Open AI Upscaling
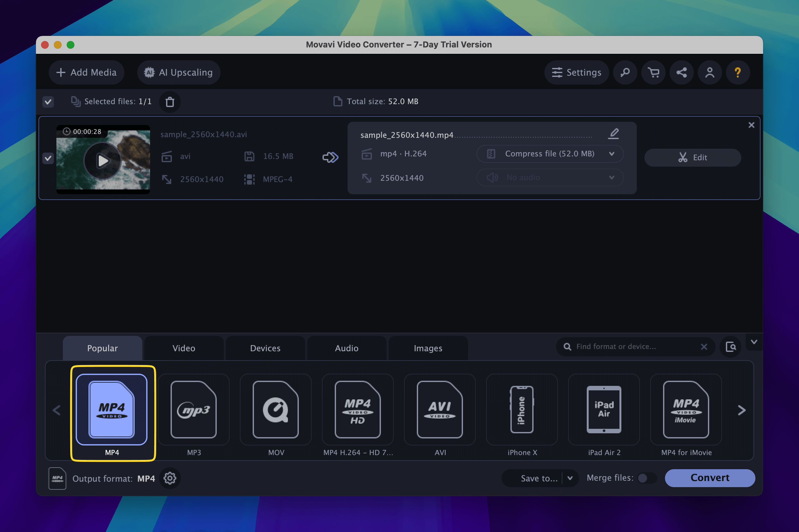Viewport: 799px width, 532px height. pyautogui.click(x=179, y=72)
